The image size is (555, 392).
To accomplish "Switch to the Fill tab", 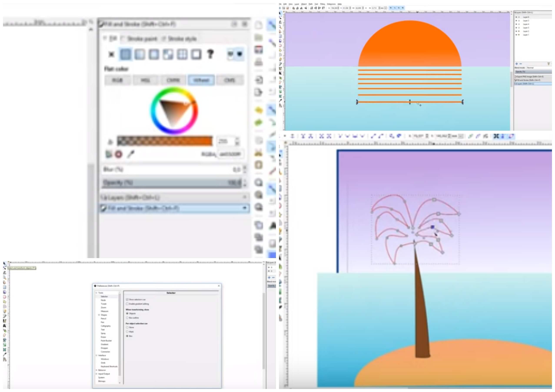I will click(110, 38).
